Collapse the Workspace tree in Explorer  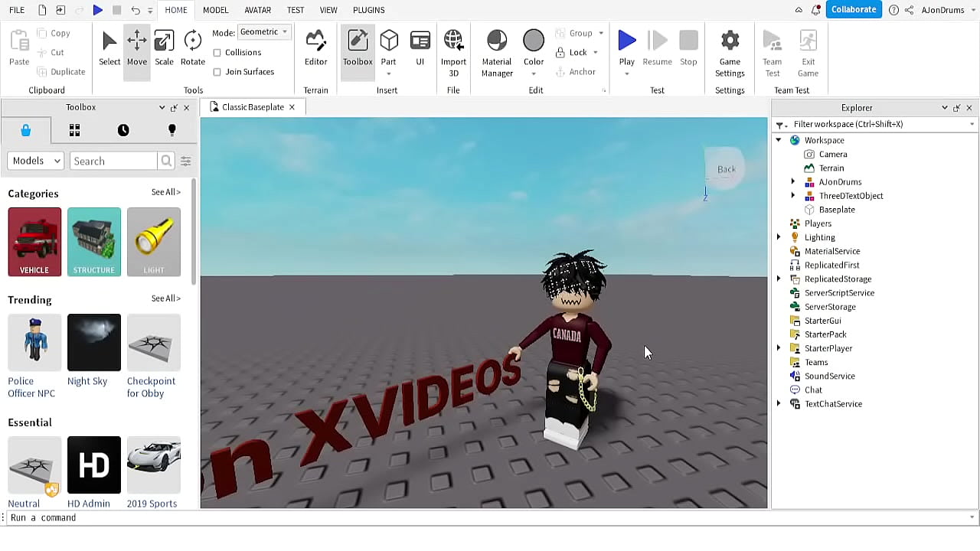tap(779, 140)
